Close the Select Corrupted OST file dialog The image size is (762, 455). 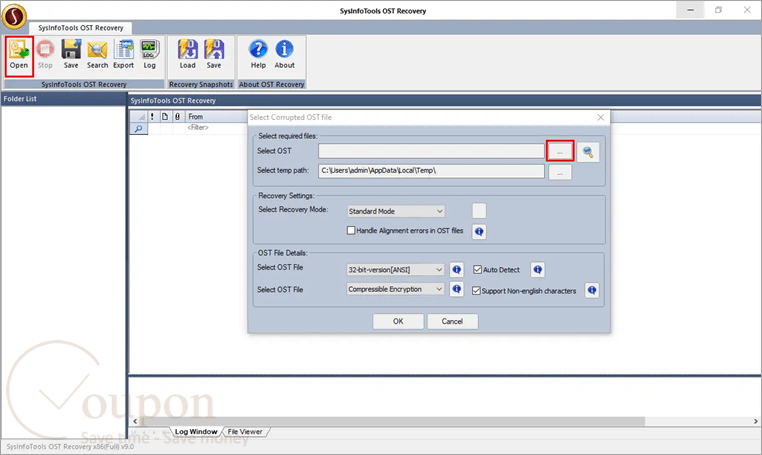pos(601,117)
